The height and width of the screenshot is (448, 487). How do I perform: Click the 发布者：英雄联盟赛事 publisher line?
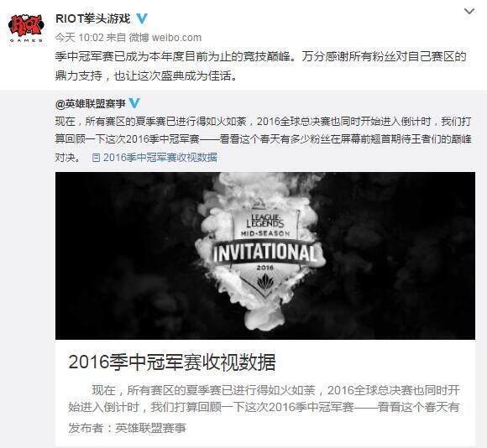(x=127, y=428)
